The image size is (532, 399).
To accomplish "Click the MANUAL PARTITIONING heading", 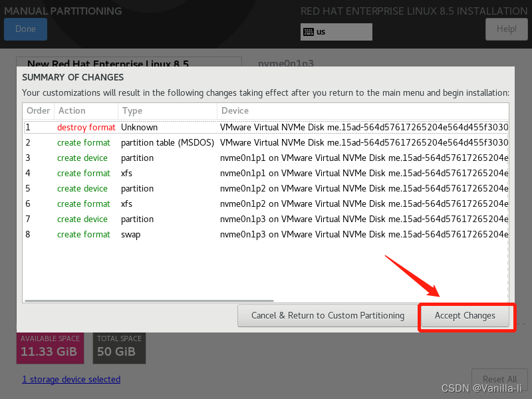I will [63, 11].
